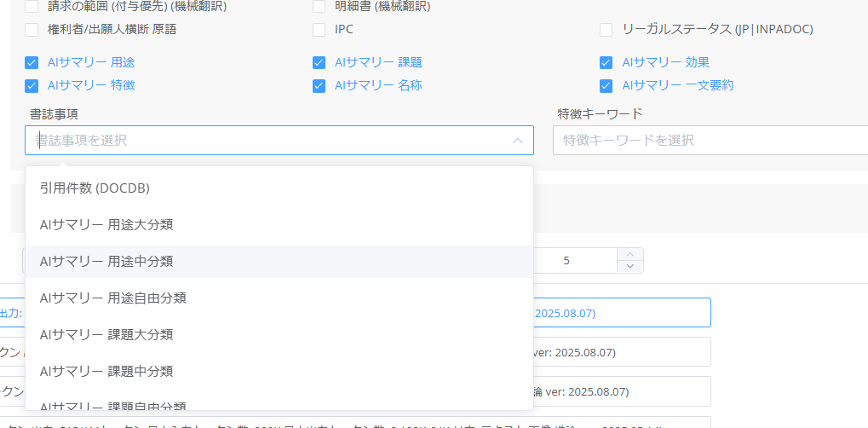868x428 pixels.
Task: Uncheck the AIサマリー 一文要約 checkbox
Action: coord(606,85)
